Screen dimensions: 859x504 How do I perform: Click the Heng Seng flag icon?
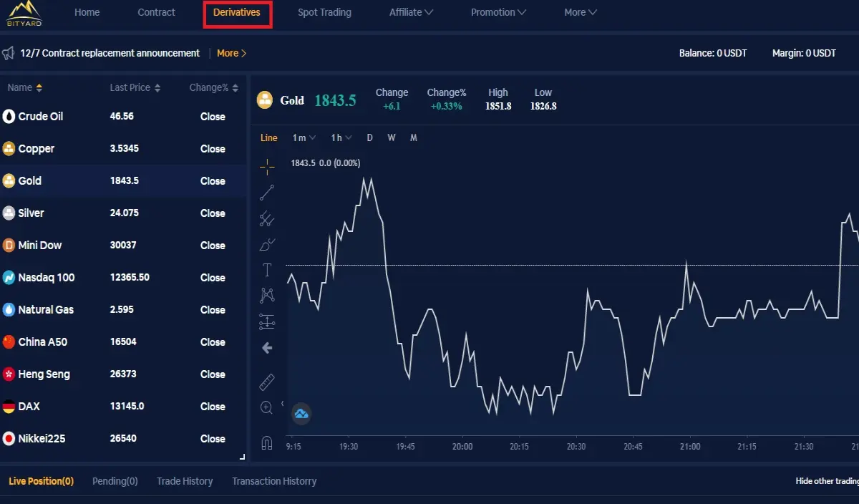click(9, 374)
